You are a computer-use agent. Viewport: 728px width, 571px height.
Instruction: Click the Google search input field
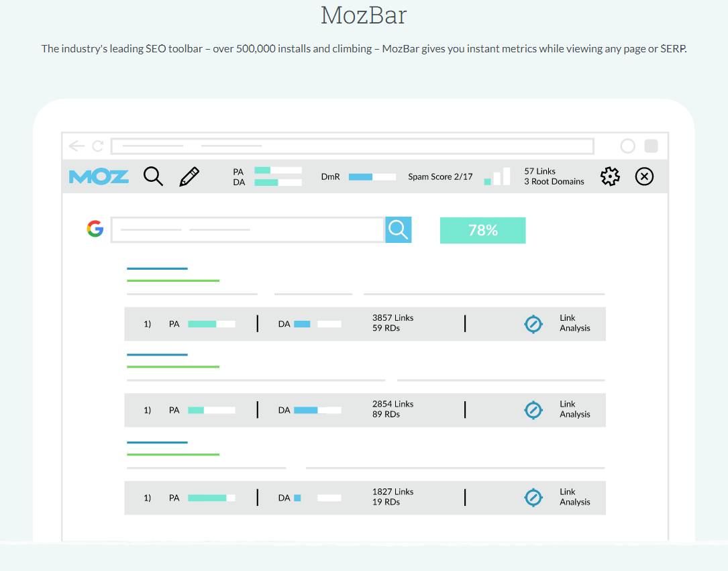click(x=248, y=229)
